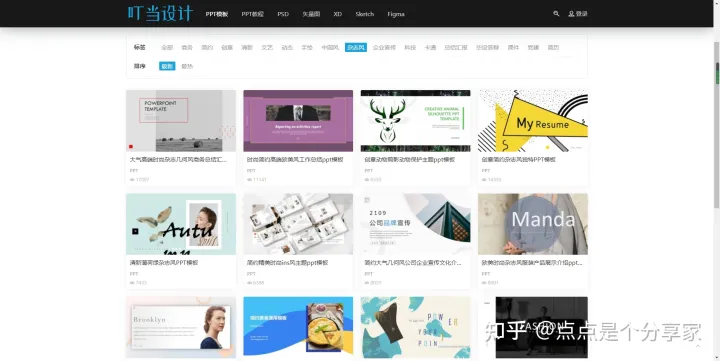Click eye views icon showing 11141
Screen dimensions: 720x361
(x=249, y=180)
